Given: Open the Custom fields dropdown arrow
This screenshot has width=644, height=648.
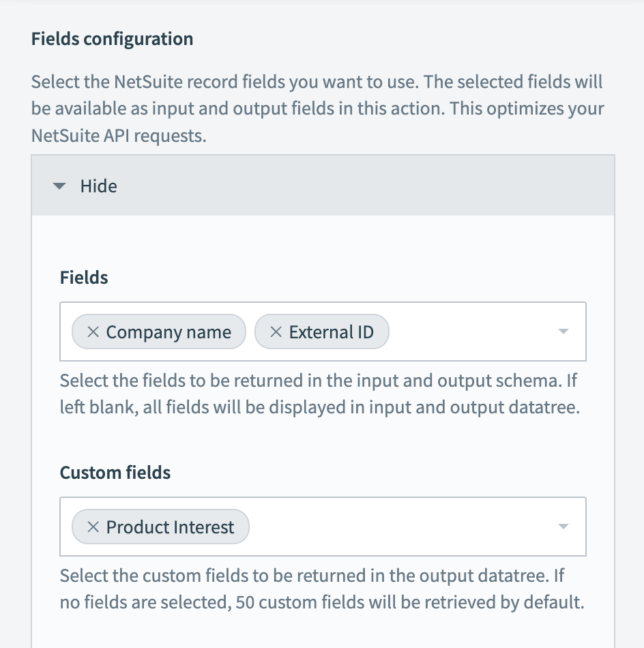Looking at the screenshot, I should (563, 527).
